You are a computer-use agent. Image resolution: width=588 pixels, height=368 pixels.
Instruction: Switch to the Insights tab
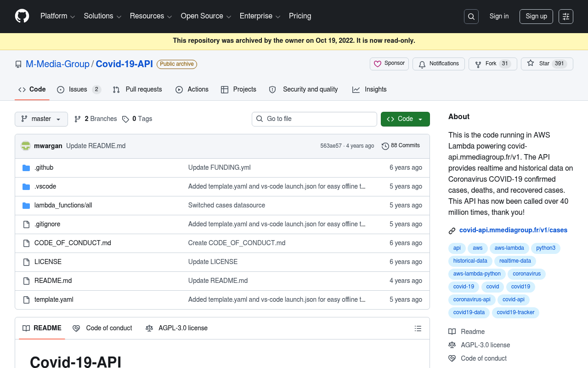click(x=369, y=90)
